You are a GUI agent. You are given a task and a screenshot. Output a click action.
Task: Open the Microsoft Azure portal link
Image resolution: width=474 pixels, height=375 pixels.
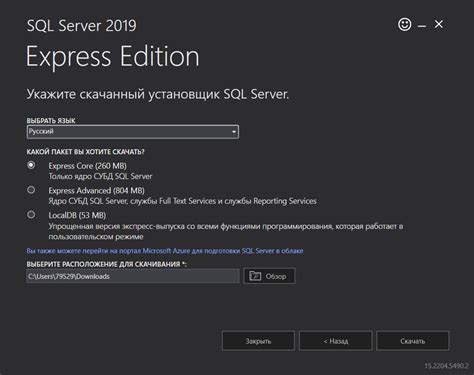165,251
